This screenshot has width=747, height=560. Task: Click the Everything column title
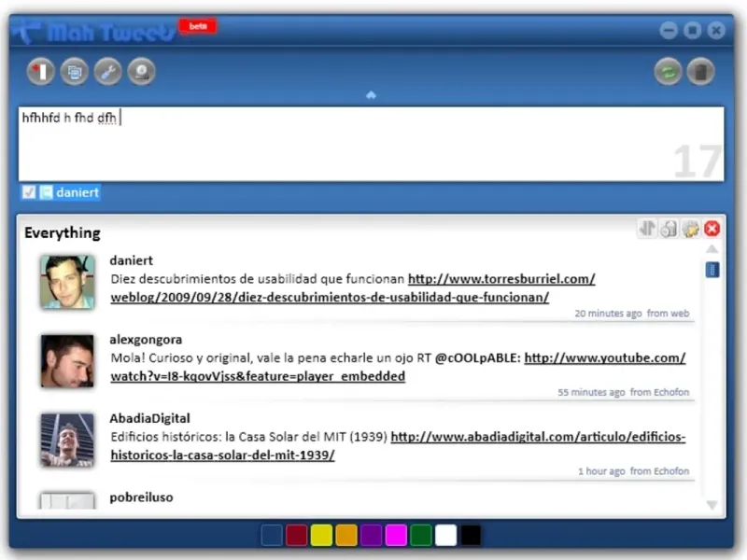(63, 232)
